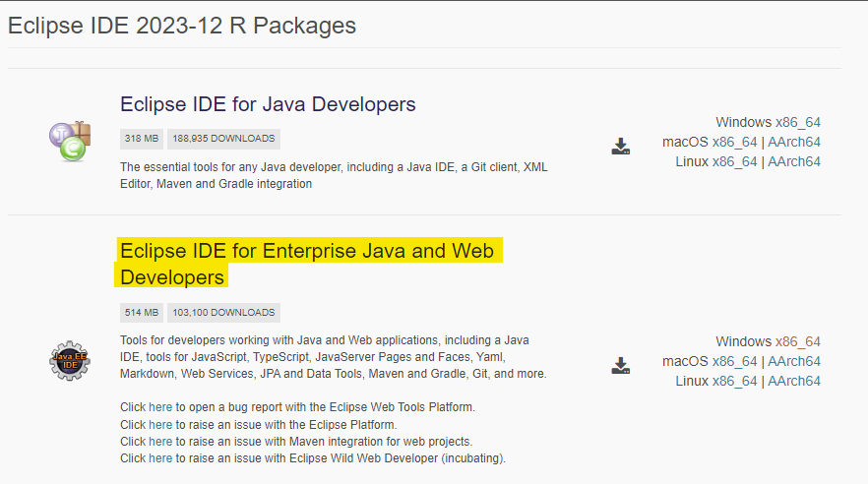Click download icon for Java Developers package
This screenshot has width=868, height=484.
(x=621, y=146)
